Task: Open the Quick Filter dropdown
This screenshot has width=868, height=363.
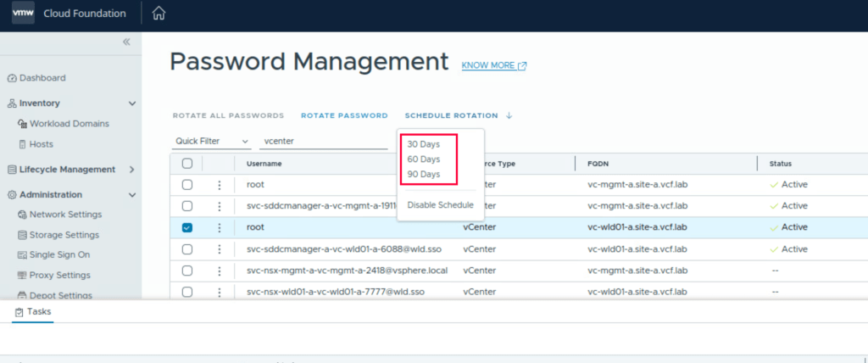Action: [211, 142]
